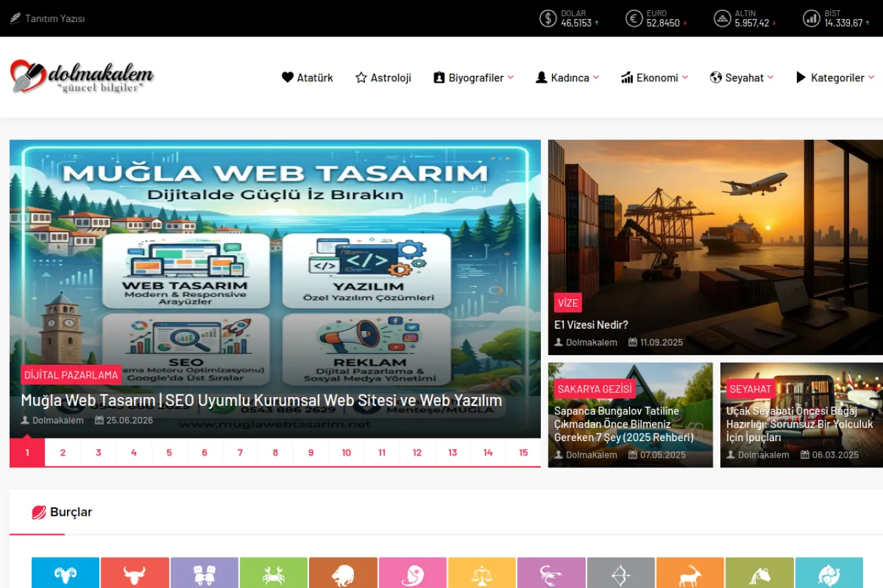Open the Capricorn goat zodiac tile
The height and width of the screenshot is (588, 883).
click(x=690, y=573)
